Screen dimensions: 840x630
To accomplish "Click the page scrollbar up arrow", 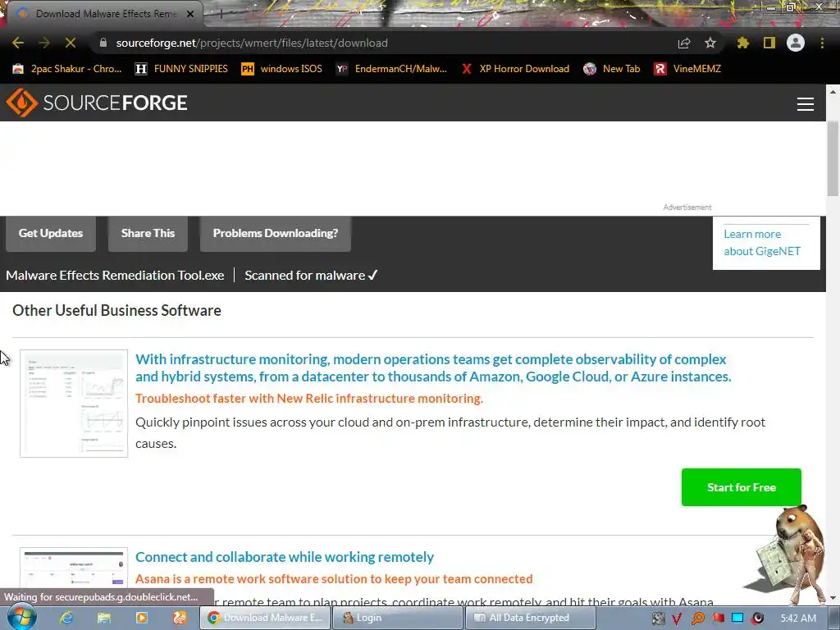I will click(833, 92).
